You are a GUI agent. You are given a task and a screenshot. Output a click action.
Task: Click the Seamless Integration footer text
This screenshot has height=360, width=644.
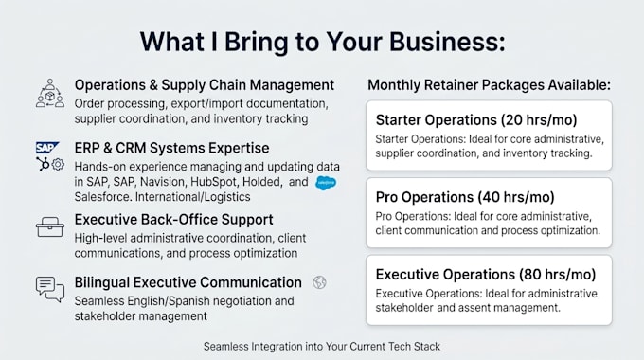click(x=322, y=347)
